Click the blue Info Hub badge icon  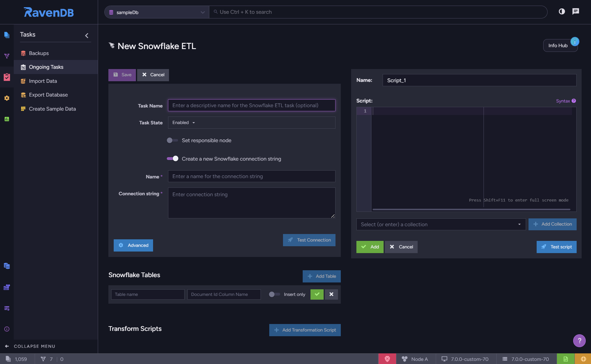click(x=575, y=41)
